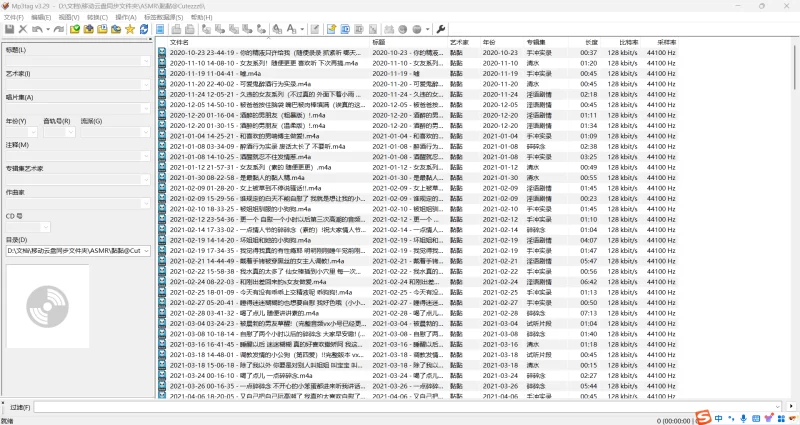Sort by the 标题 column header

pos(380,43)
